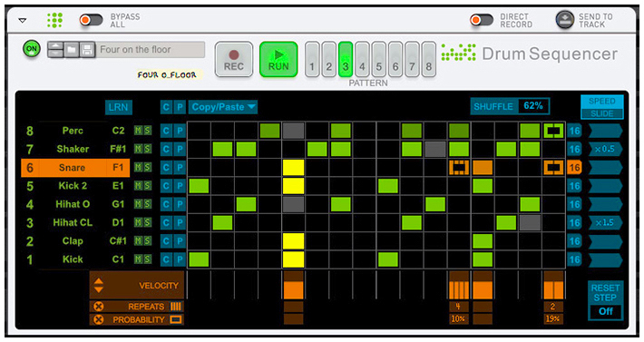Click the floppy disk save patch icon
This screenshot has height=342, width=644.
click(x=87, y=50)
